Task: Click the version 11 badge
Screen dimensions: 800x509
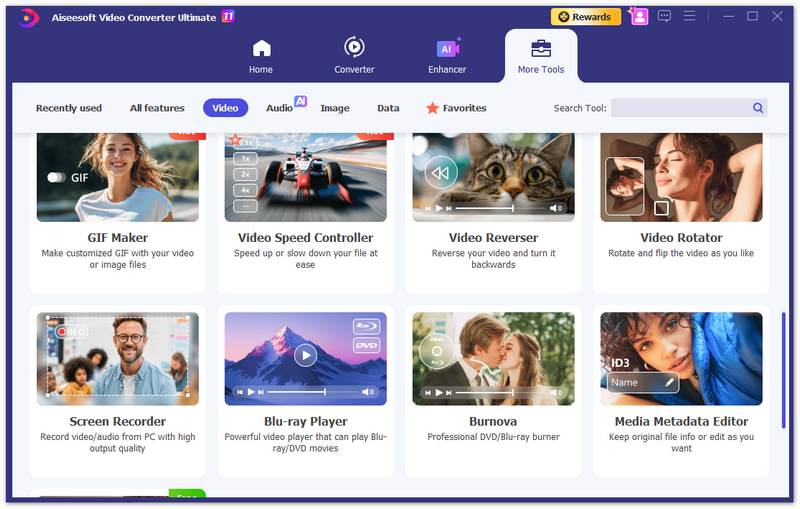Action: pos(228,16)
